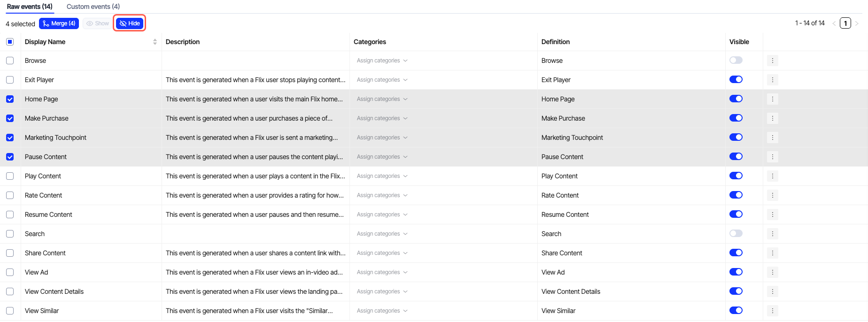The height and width of the screenshot is (322, 868).
Task: Go to the next page arrow
Action: pos(857,23)
